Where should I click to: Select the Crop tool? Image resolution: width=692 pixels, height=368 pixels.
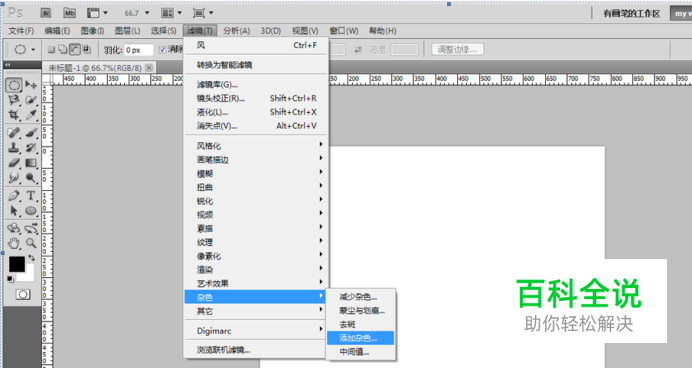14,115
